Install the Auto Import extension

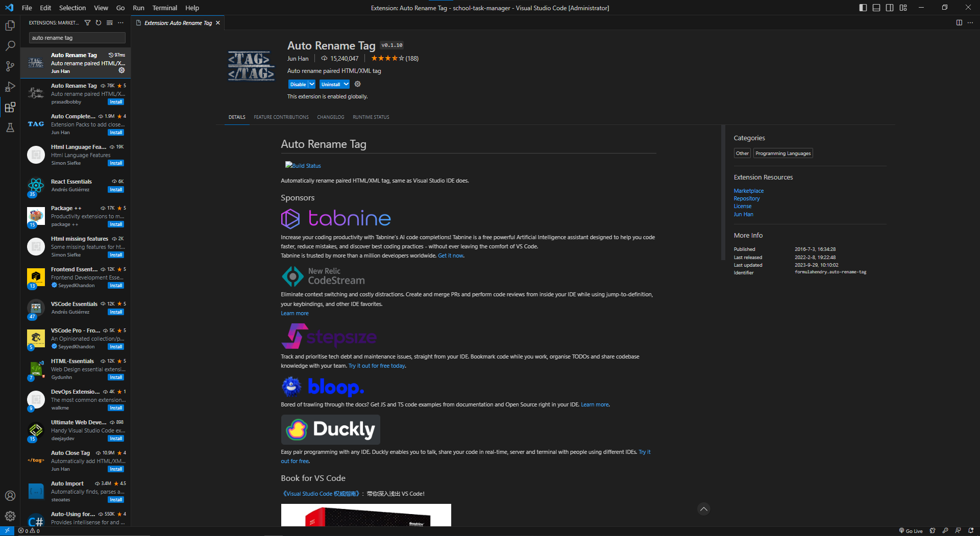116,500
